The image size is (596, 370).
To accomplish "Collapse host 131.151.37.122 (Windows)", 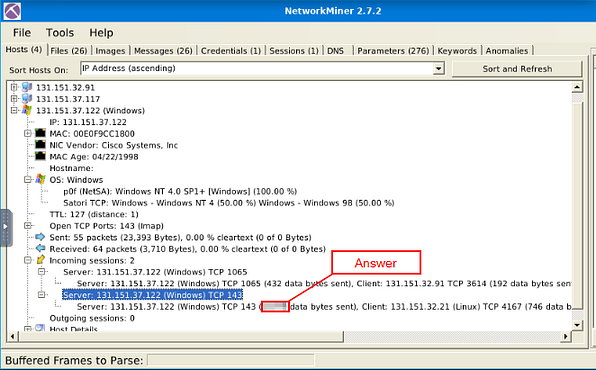I will [x=14, y=110].
